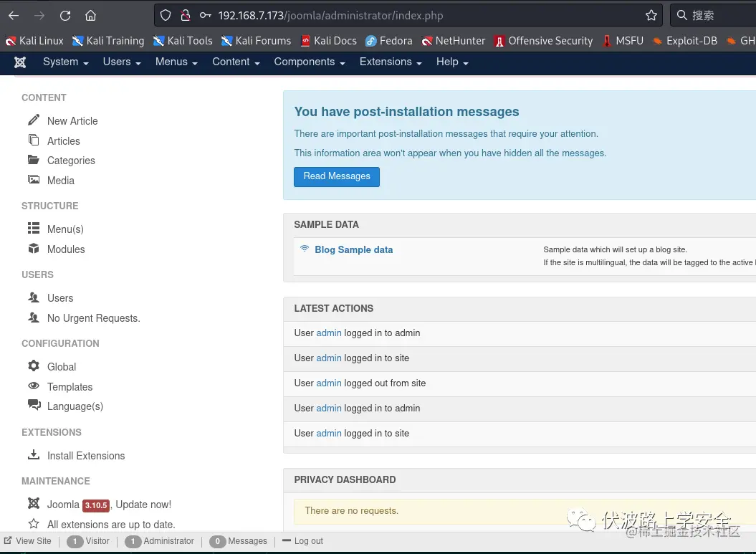Open the Kali Tools bookmark
The height and width of the screenshot is (554, 756).
click(x=183, y=41)
